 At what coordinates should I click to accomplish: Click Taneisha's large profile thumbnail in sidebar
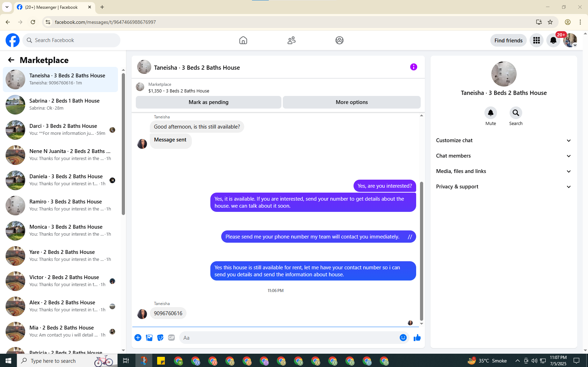coord(504,74)
